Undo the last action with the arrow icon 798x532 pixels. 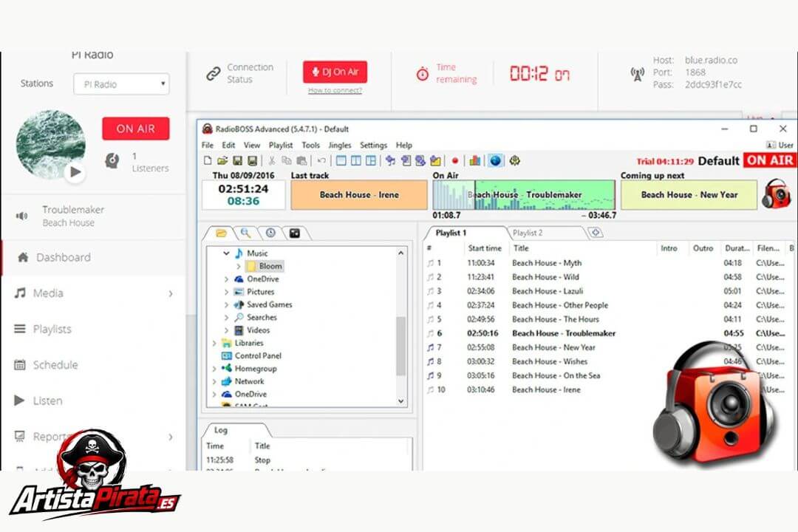coord(321,161)
